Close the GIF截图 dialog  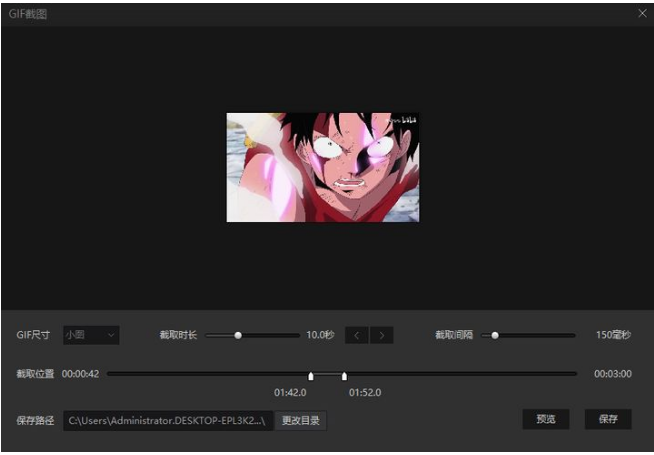642,13
